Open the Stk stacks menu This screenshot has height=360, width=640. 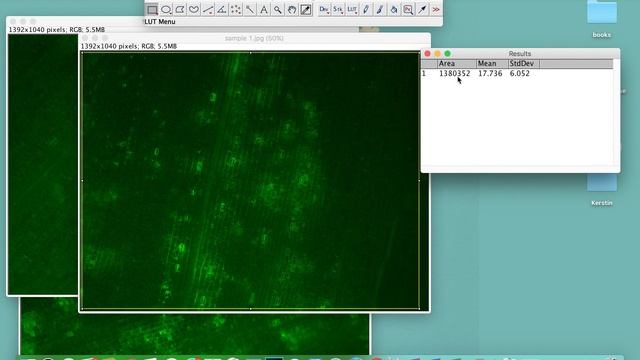point(338,9)
